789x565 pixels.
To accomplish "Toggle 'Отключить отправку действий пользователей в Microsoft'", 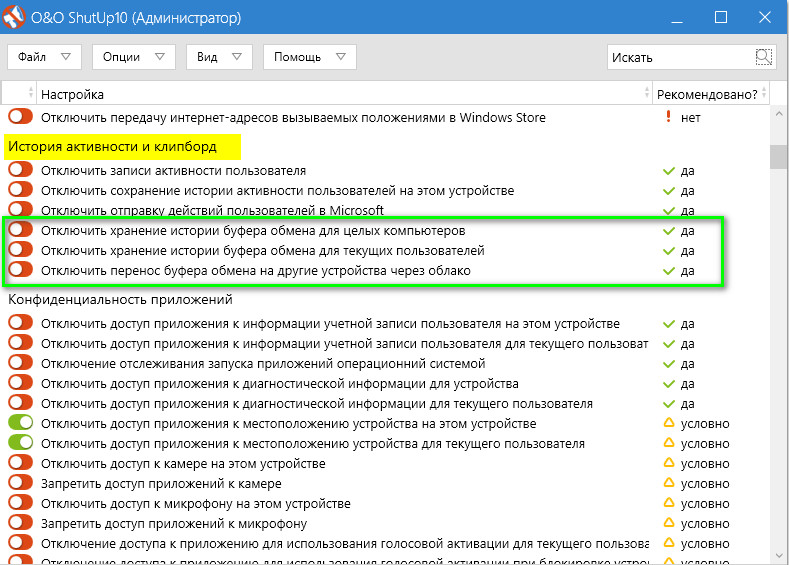I will click(x=21, y=209).
